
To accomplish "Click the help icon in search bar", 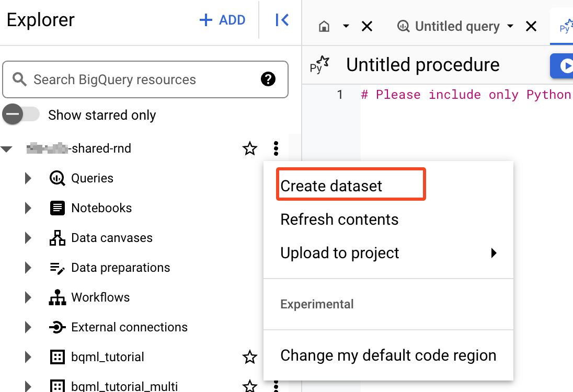I will click(268, 79).
